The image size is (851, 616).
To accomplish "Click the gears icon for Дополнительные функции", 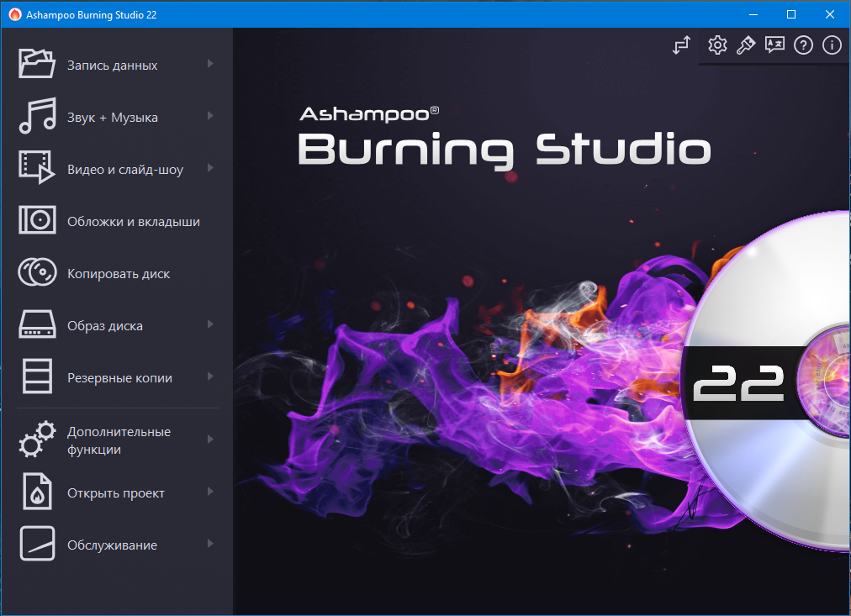I will (x=37, y=440).
